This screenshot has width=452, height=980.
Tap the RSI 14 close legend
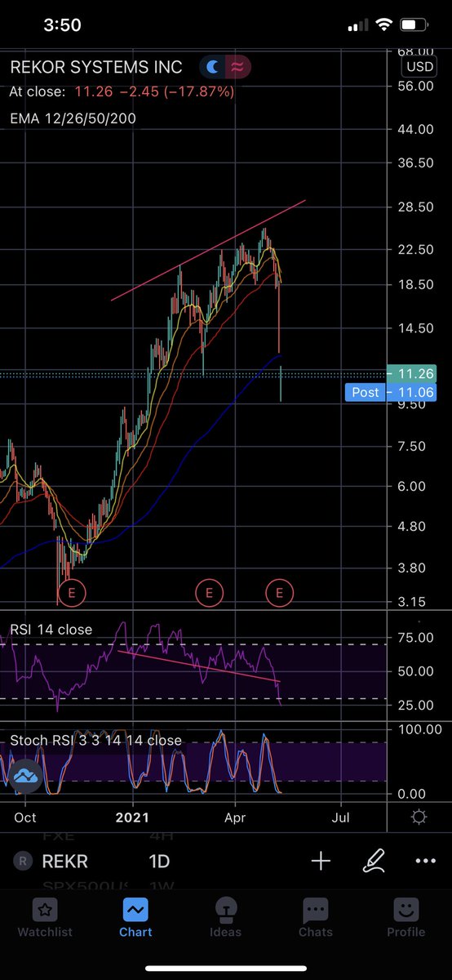pyautogui.click(x=51, y=630)
